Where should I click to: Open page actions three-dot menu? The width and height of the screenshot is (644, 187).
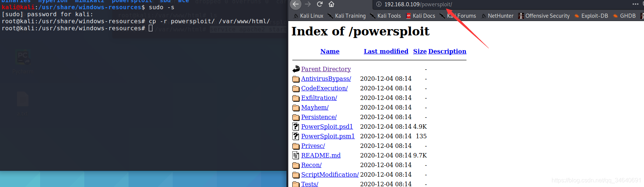(x=636, y=4)
